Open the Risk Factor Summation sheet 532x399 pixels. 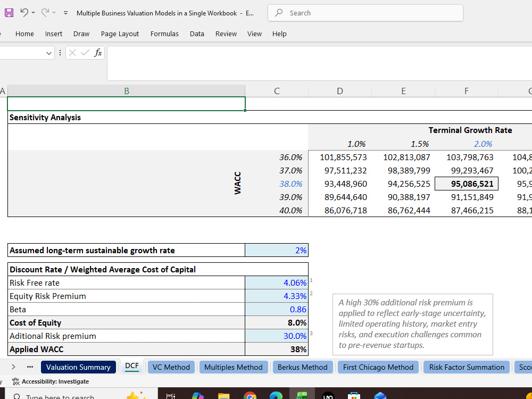tap(467, 367)
